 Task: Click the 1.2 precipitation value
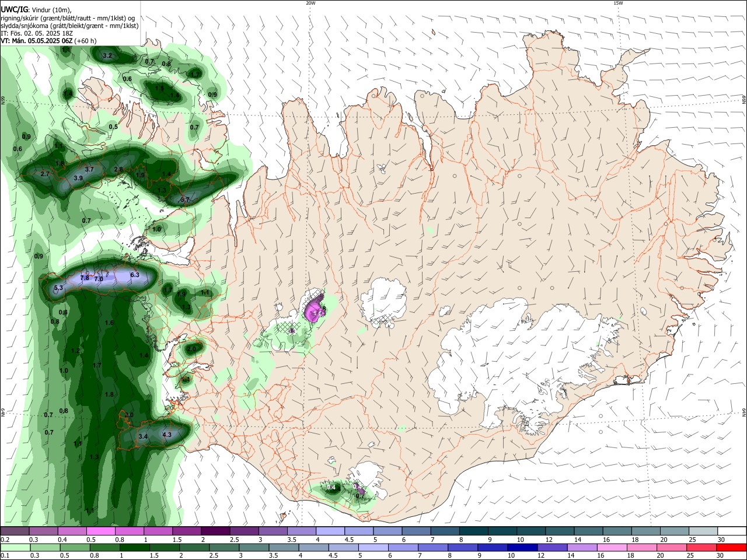pyautogui.click(x=75, y=351)
